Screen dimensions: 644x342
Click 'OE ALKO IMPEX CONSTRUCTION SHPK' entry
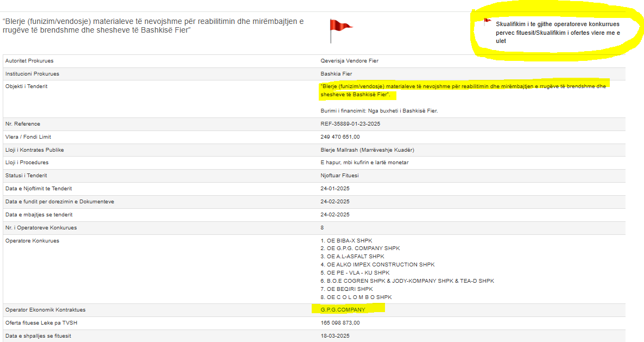(377, 265)
